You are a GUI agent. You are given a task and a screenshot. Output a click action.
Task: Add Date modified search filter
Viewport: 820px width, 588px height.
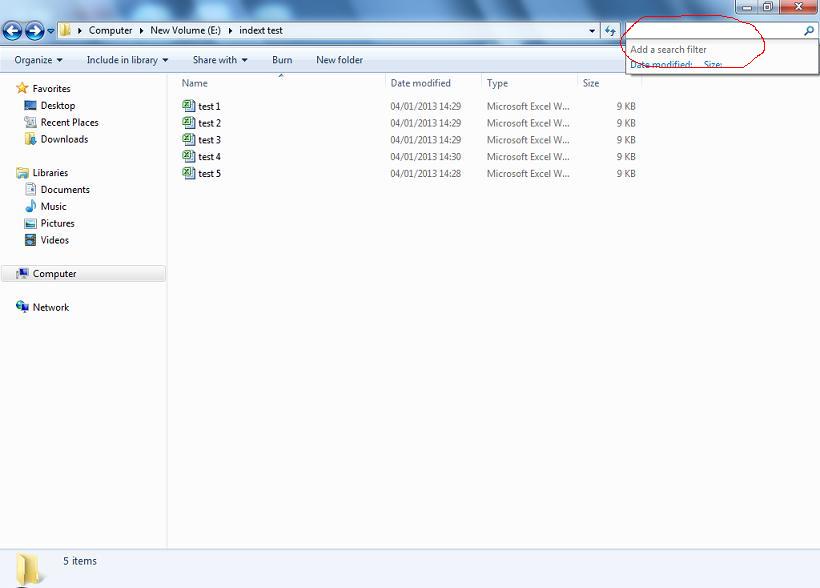pos(661,64)
